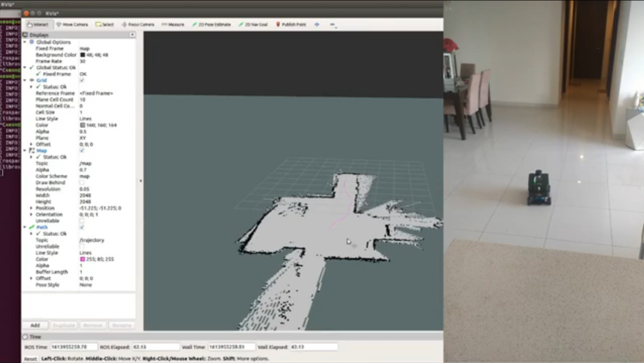The image size is (644, 363).
Task: Click the remove-tool minus icon
Action: 332,24
